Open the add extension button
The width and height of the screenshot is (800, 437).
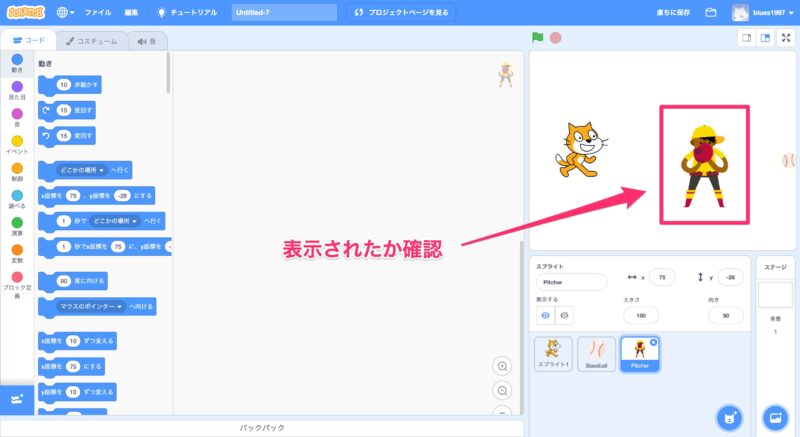15,399
